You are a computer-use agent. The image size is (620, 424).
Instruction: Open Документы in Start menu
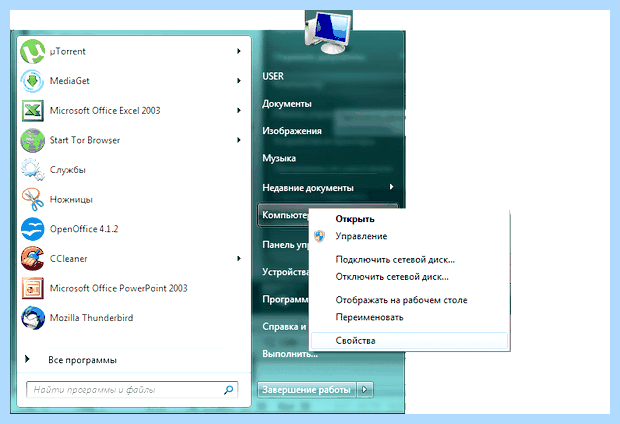pos(287,104)
